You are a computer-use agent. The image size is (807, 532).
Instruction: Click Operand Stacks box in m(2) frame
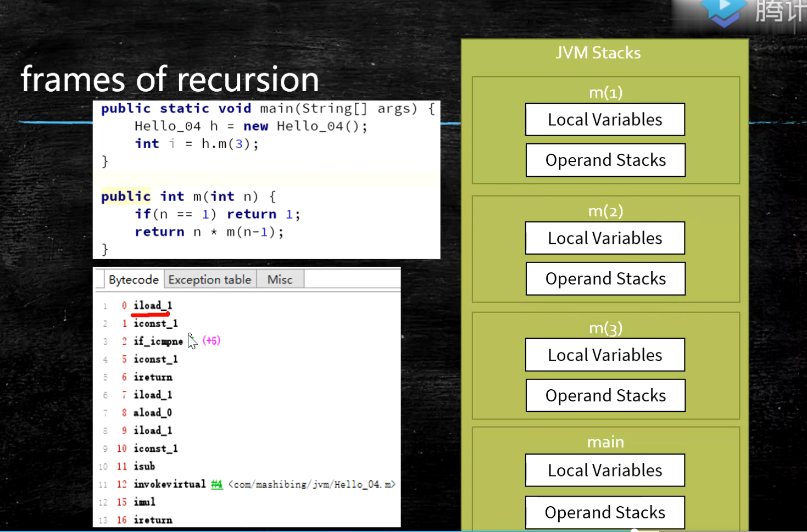(x=605, y=279)
